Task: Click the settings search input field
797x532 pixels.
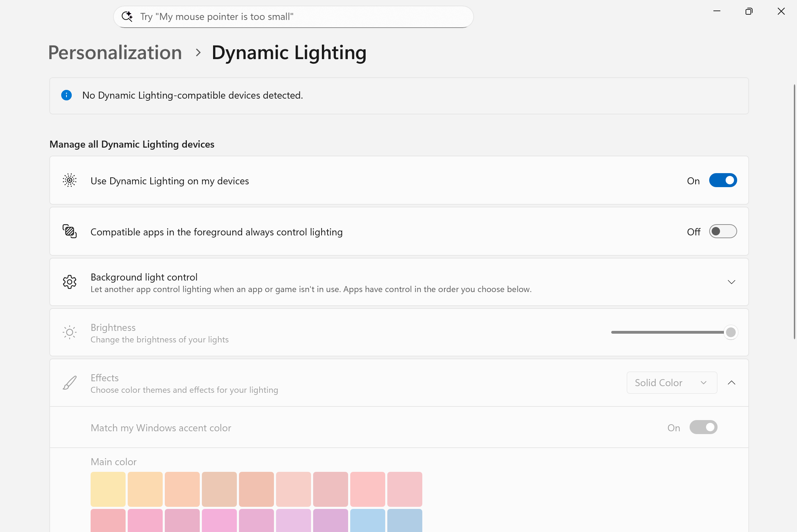Action: [293, 17]
